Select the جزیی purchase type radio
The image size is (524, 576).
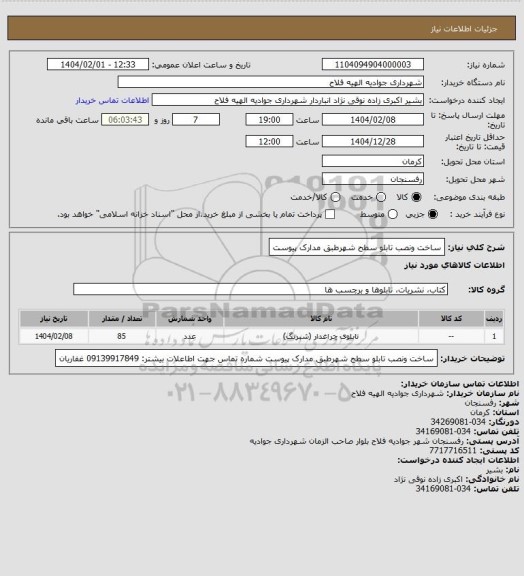[x=433, y=214]
